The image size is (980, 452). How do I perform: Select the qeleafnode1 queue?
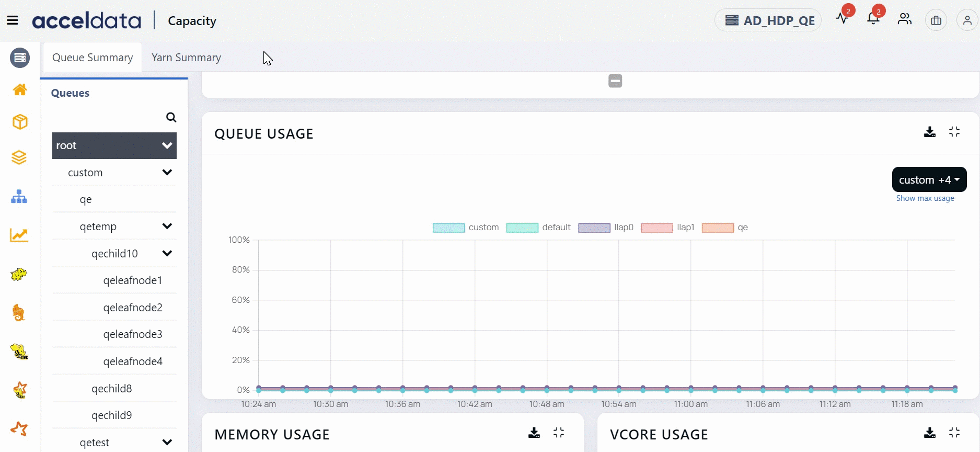[133, 280]
